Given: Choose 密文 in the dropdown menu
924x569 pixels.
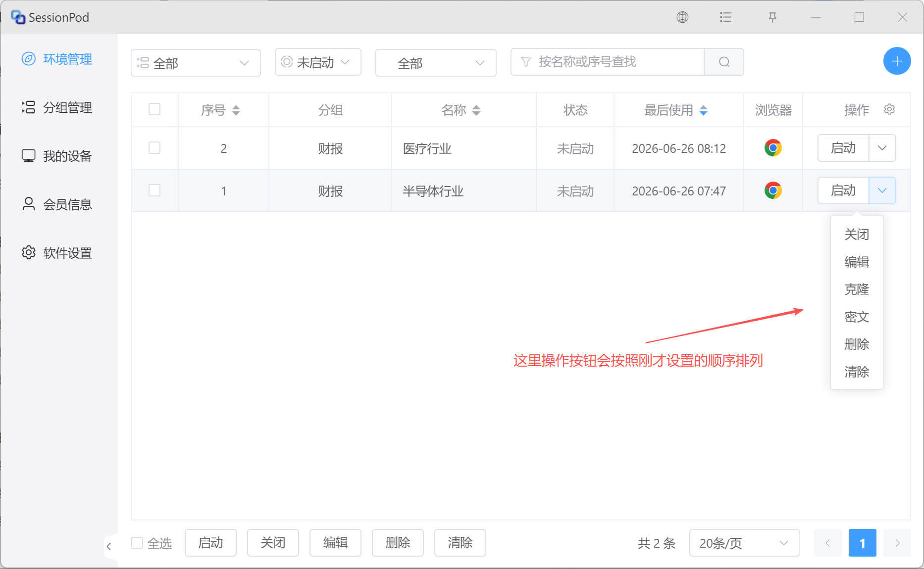Looking at the screenshot, I should coord(857,317).
